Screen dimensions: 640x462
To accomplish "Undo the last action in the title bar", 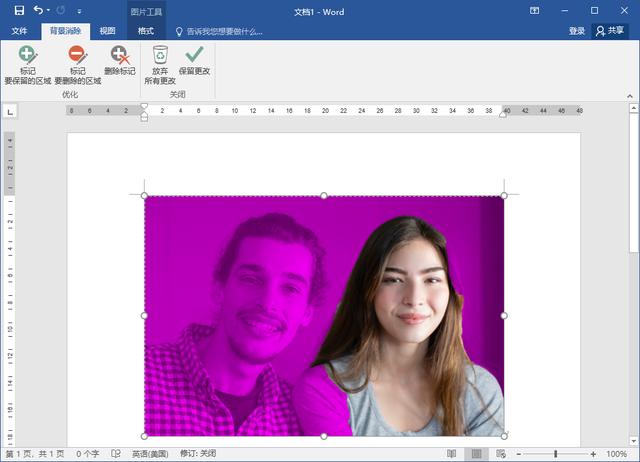I will coord(38,10).
